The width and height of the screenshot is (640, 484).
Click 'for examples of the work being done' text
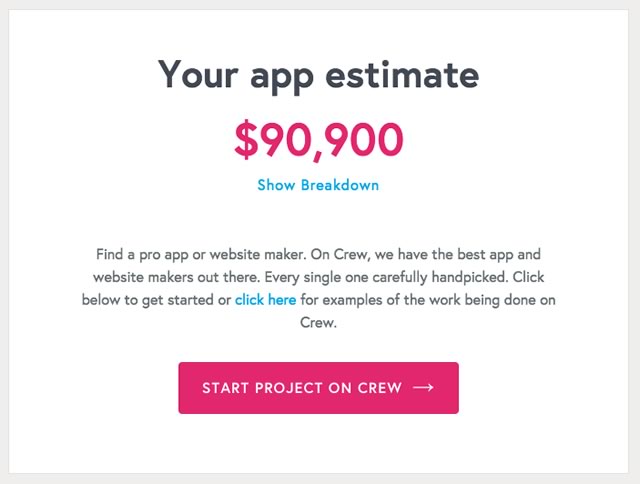pyautogui.click(x=420, y=300)
